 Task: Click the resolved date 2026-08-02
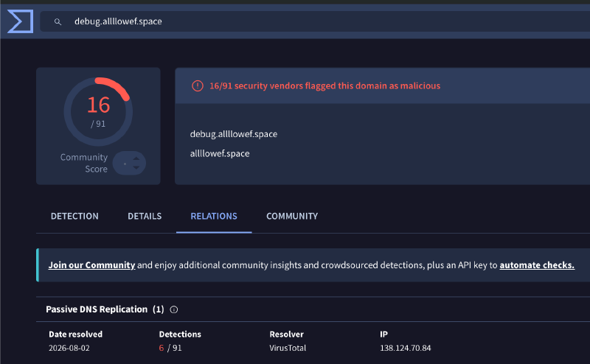(69, 348)
